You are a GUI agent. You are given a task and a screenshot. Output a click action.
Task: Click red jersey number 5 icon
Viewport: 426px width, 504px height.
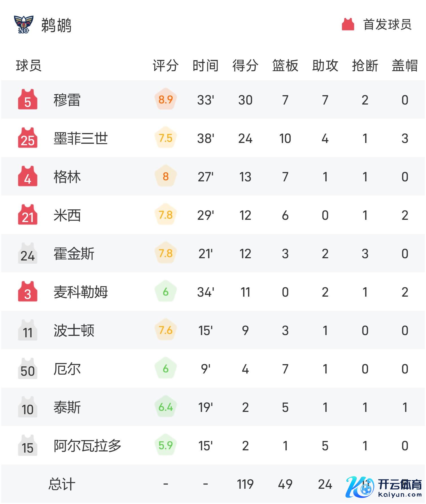pyautogui.click(x=27, y=100)
